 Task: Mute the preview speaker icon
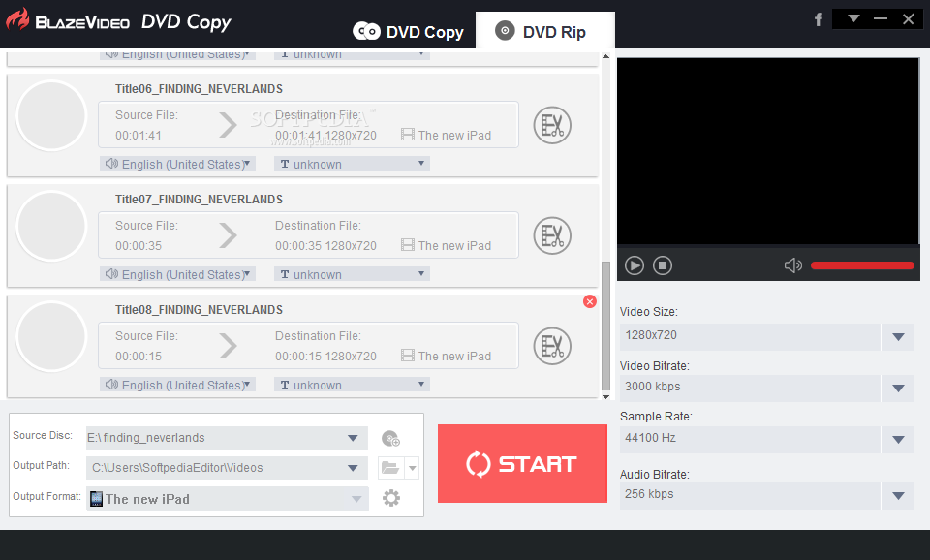point(793,265)
